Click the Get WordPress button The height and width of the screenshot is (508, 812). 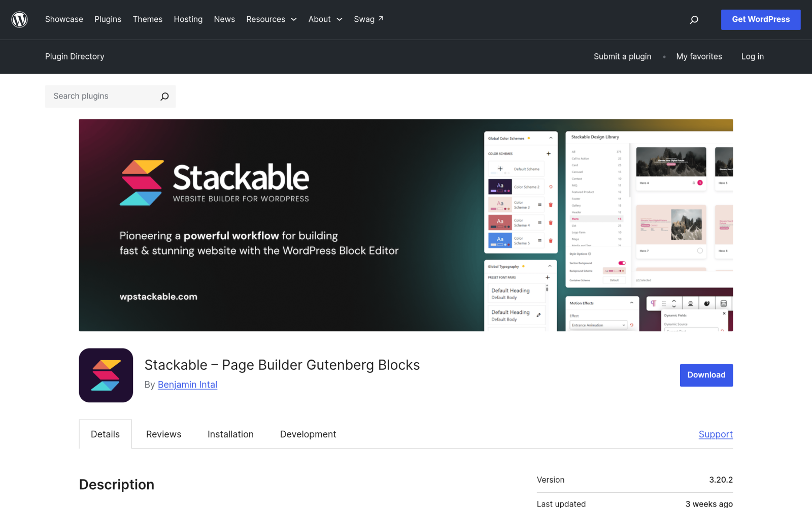(761, 19)
